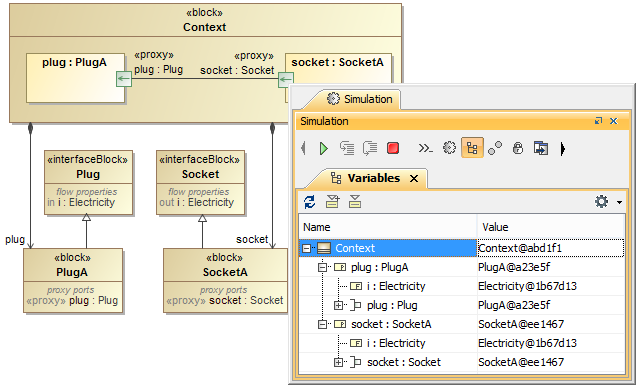
Task: Restore the Simulation panel window
Action: click(598, 121)
